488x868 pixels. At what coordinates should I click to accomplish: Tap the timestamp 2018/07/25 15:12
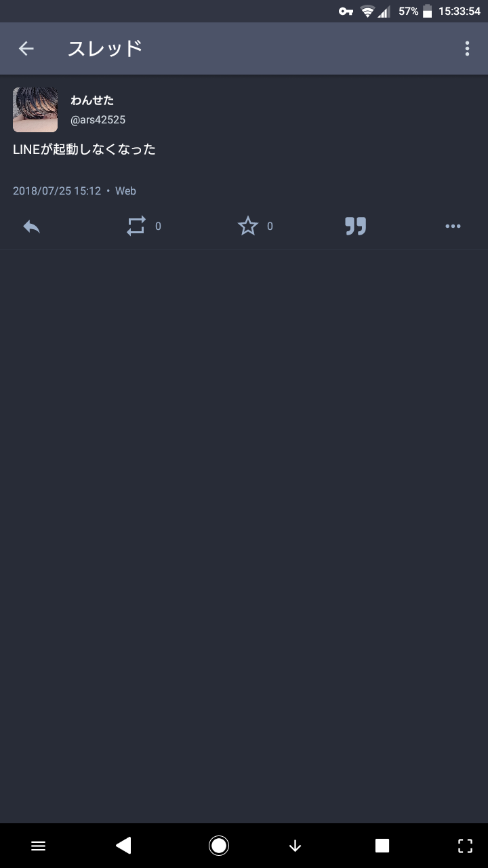[57, 191]
